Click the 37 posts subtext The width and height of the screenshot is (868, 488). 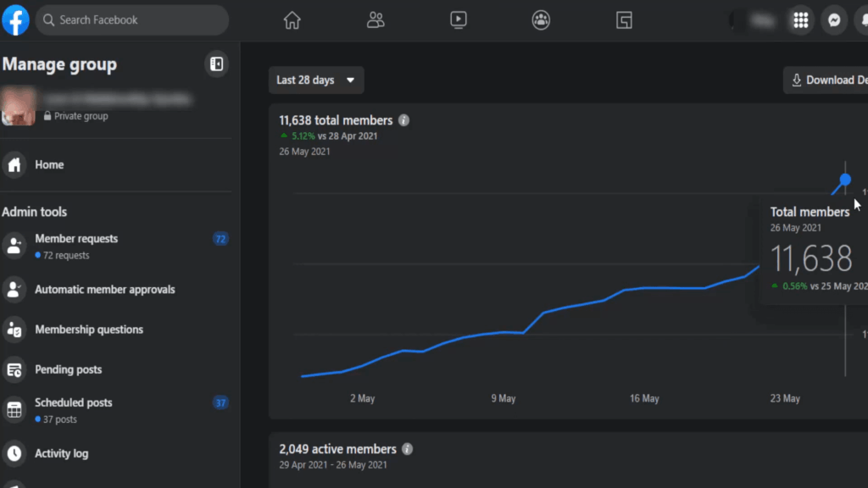[x=60, y=419]
